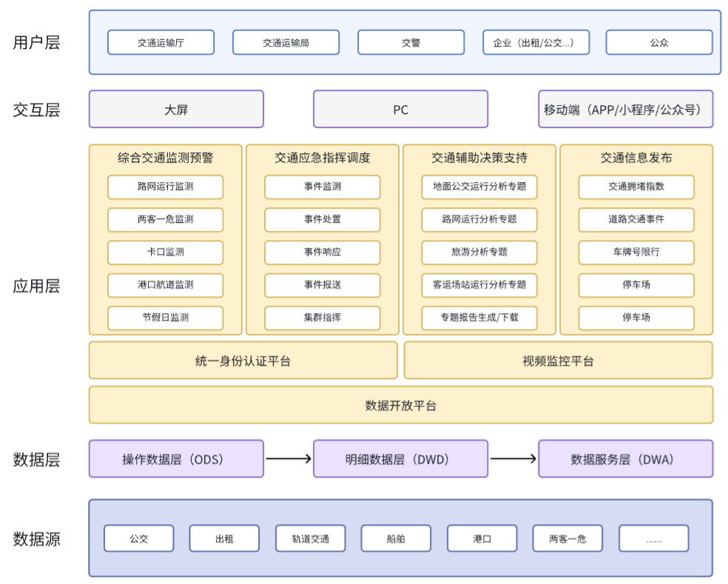Click the 旅游分析专题 module
This screenshot has height=584, width=728.
pyautogui.click(x=479, y=252)
